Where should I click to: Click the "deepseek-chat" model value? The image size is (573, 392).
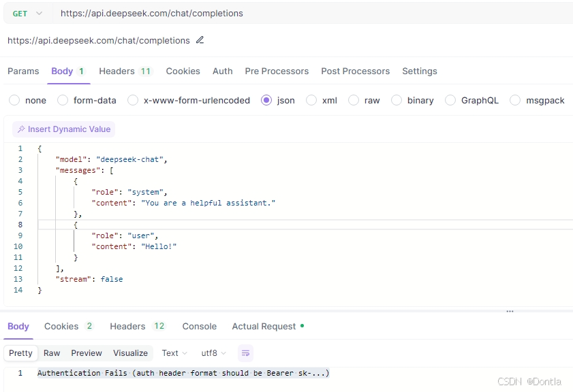(129, 159)
